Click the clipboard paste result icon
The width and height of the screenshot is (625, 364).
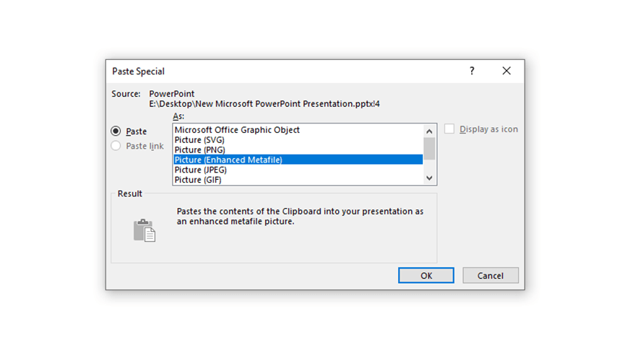pos(145,230)
